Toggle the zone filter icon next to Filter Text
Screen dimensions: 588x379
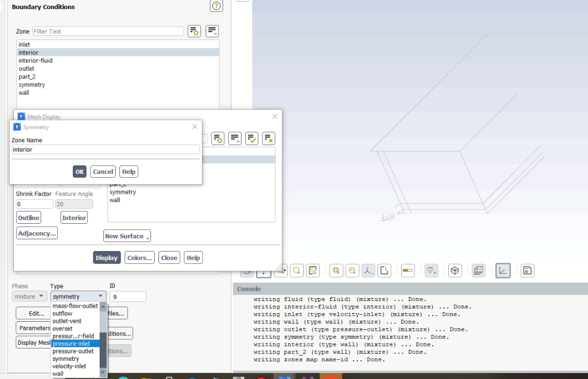[x=194, y=32]
